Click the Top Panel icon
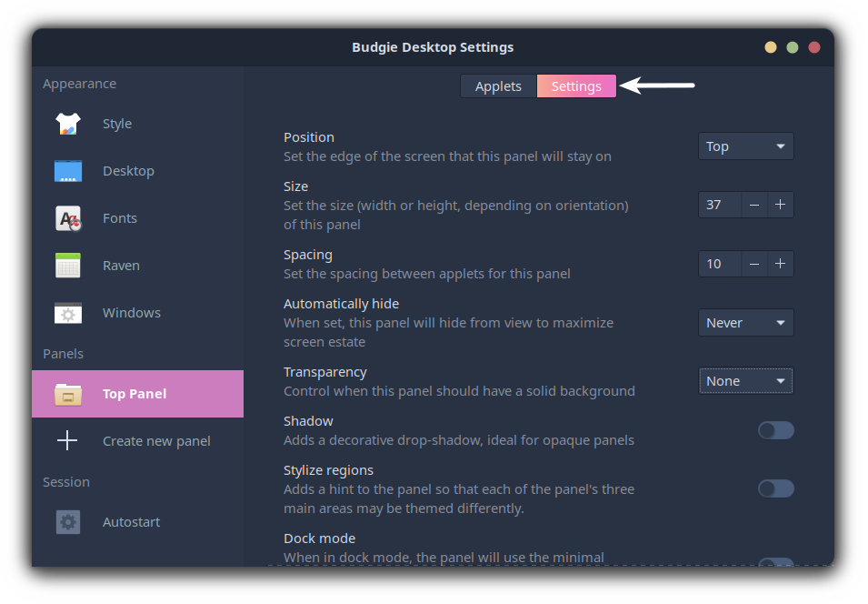This screenshot has height=604, width=868. tap(67, 393)
